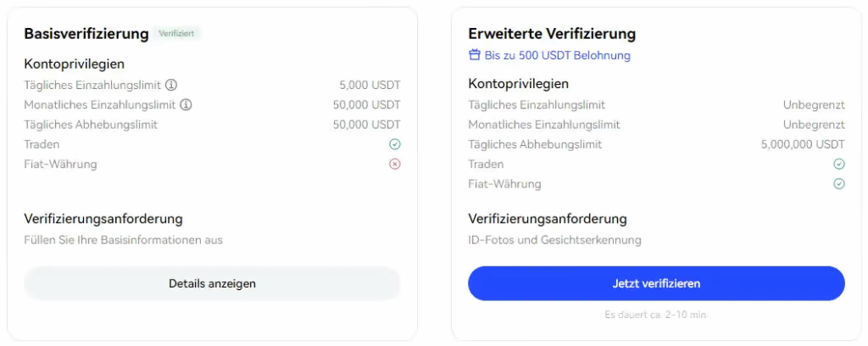Click the Tägliches Abhebungslimit label in Basisverifizierung
Image resolution: width=868 pixels, height=346 pixels.
(91, 125)
